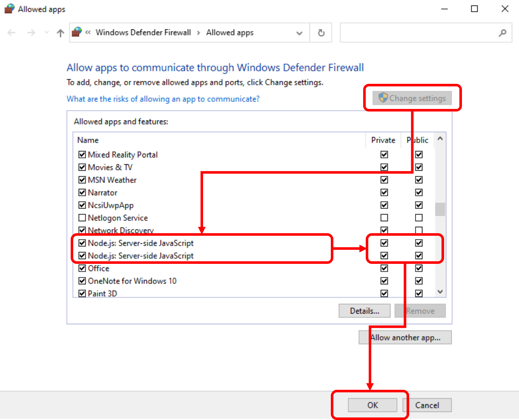Image resolution: width=519 pixels, height=420 pixels.
Task: Select the Office entry in the list
Action: [x=99, y=269]
